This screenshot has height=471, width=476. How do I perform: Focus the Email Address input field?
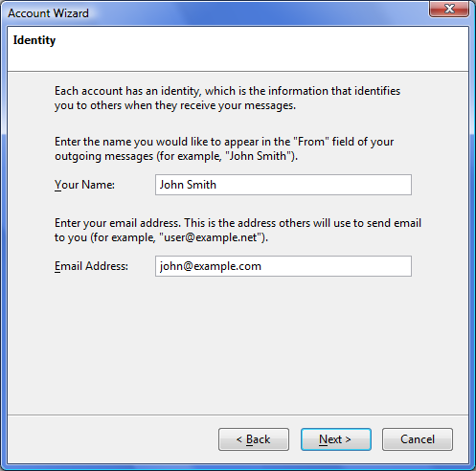pyautogui.click(x=283, y=266)
